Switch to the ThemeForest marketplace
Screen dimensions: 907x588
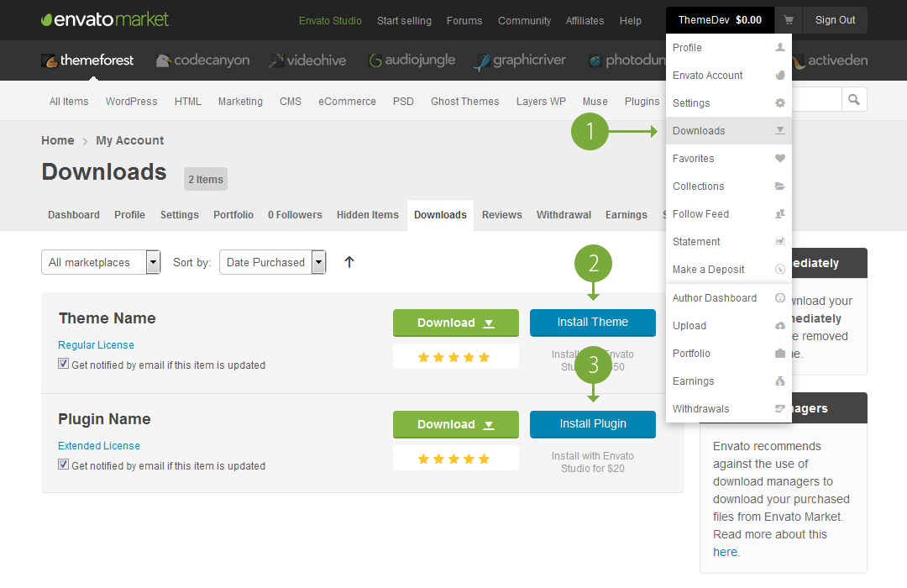pyautogui.click(x=87, y=60)
